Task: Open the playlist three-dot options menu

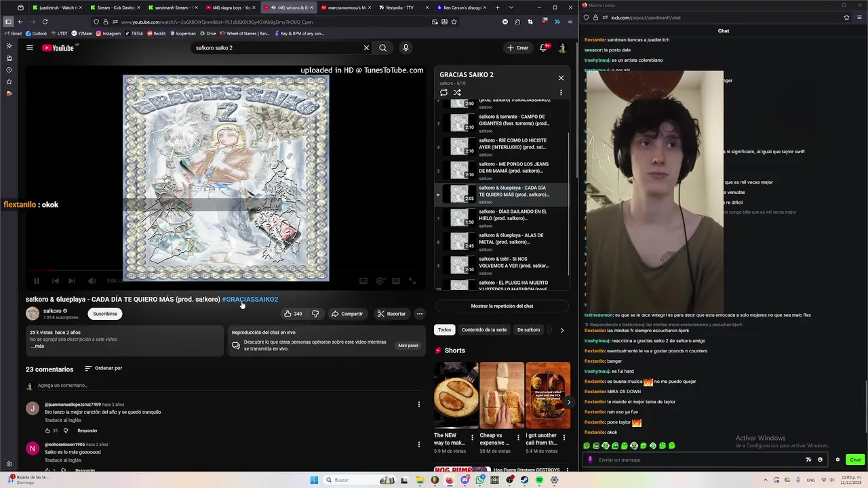Action: tap(561, 93)
